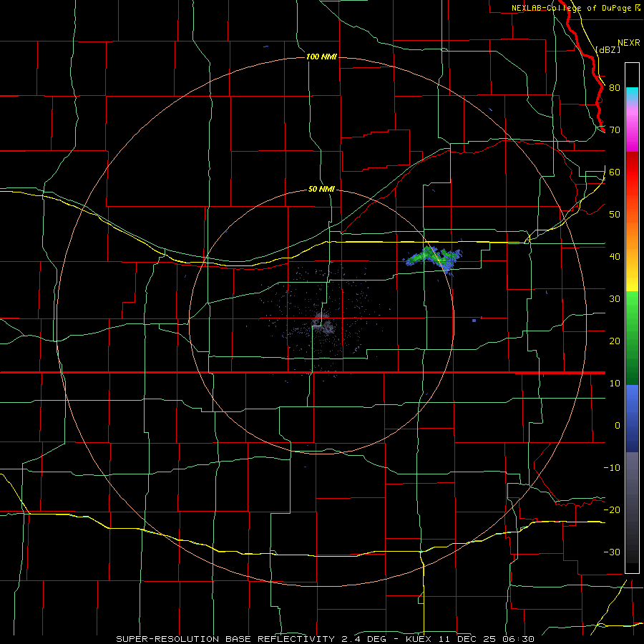Click the "100 NMI" range ring label
This screenshot has height=644, width=644.
321,57
